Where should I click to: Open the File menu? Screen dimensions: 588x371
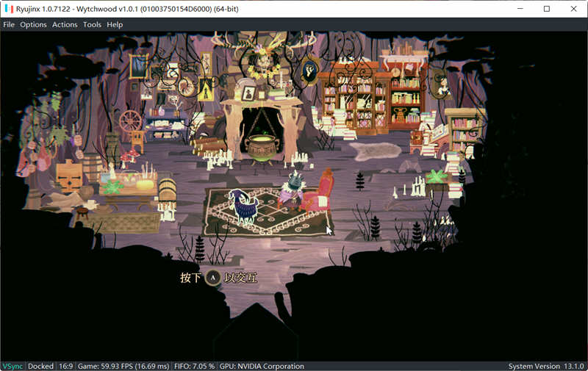point(9,25)
